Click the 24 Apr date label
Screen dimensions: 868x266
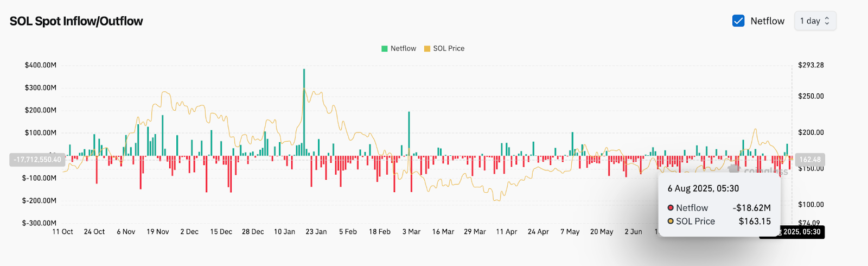click(x=538, y=232)
